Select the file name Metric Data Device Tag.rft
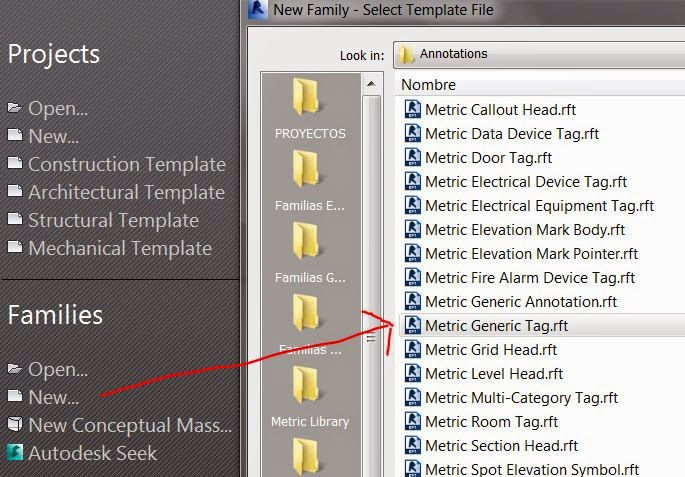 pos(512,134)
